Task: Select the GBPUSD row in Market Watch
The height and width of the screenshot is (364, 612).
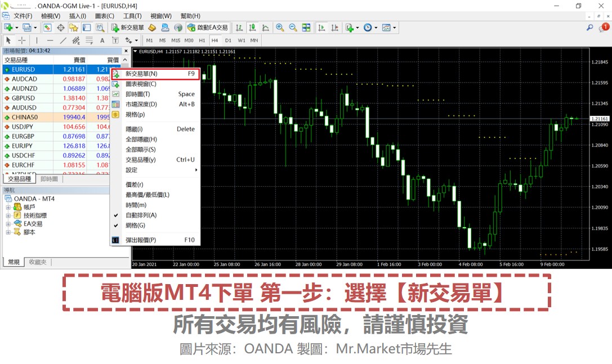Action: 57,98
